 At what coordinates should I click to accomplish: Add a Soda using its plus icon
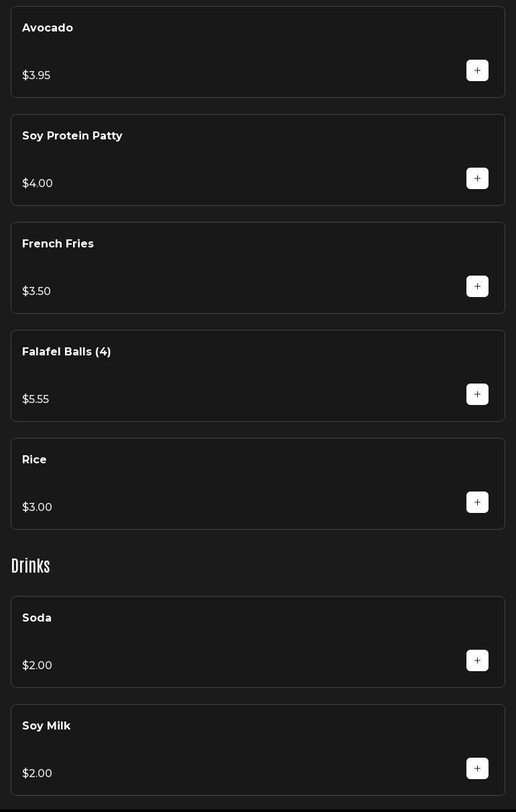477,660
